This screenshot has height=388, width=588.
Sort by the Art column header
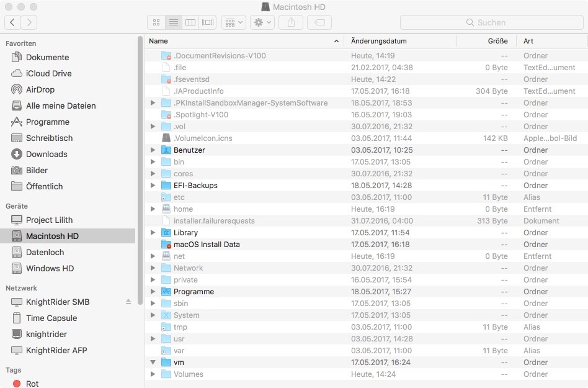[x=552, y=41]
